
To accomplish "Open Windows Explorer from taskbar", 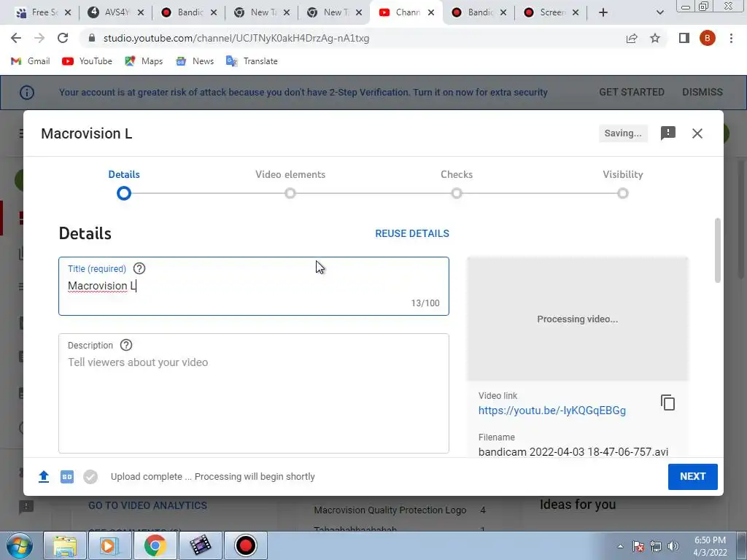I will click(65, 545).
